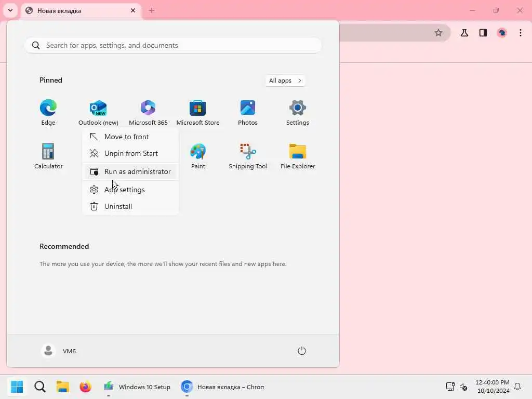Toggle Chrome side panel
Image resolution: width=532 pixels, height=399 pixels.
pos(483,33)
